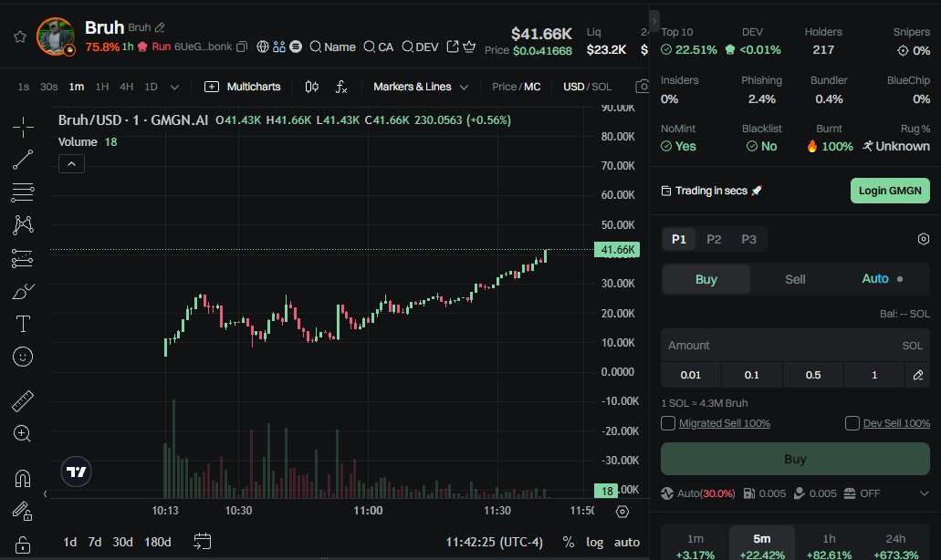Expand more timeframe options chevron
941x560 pixels.
tap(174, 87)
